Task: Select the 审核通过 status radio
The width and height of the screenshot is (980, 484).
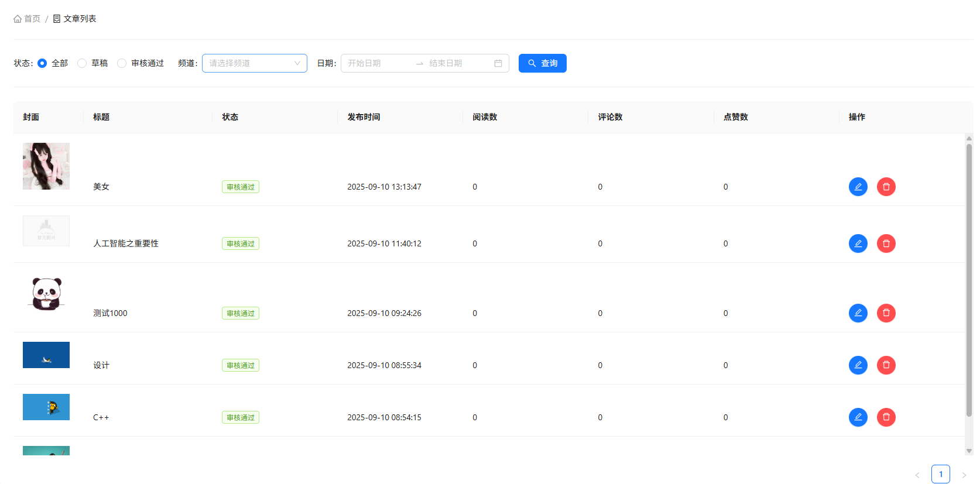Action: (x=122, y=63)
